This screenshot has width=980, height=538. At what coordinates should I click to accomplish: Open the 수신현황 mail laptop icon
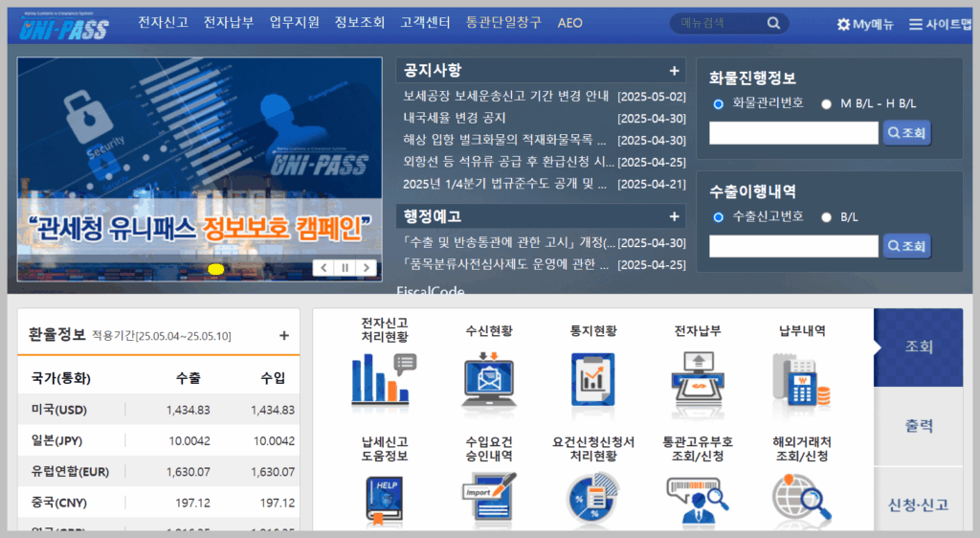click(x=489, y=379)
